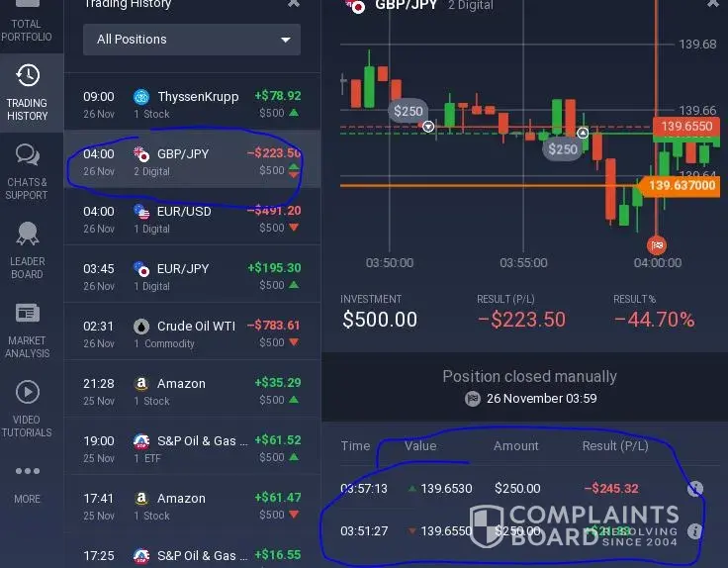Viewport: 728px width, 568px height.
Task: Click the 03:51:27 position row value 139.6550
Action: pyautogui.click(x=446, y=530)
